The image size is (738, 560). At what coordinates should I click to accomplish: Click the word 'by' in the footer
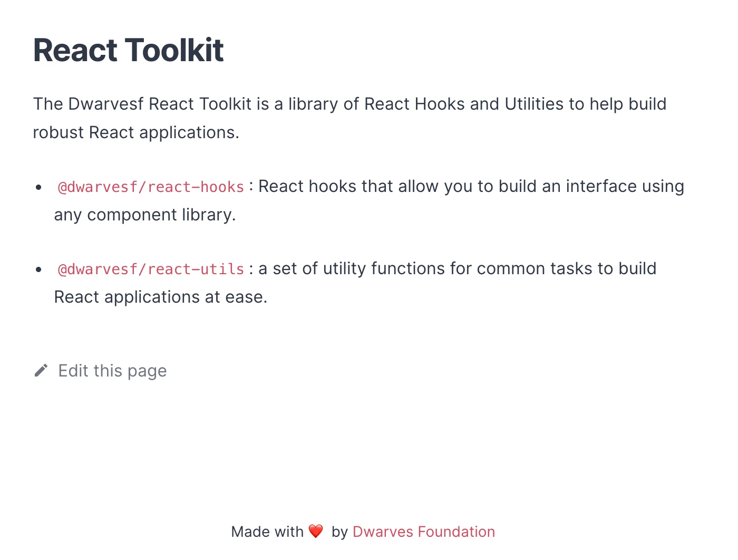339,532
